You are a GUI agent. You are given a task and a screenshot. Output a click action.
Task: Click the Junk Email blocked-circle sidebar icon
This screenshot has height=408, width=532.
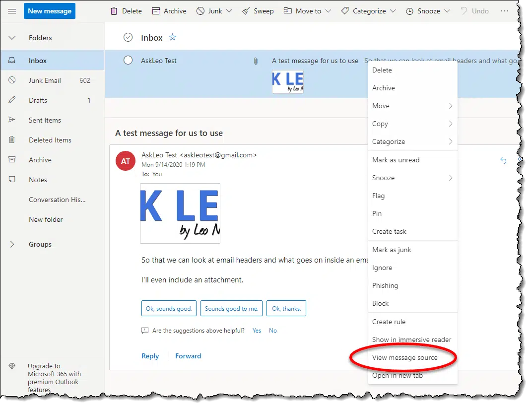(12, 80)
